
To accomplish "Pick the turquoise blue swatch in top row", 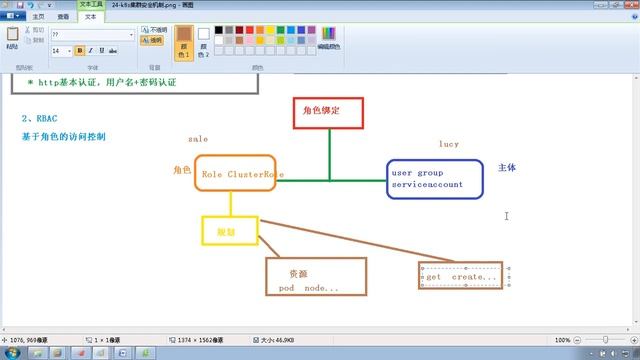I will pos(291,30).
